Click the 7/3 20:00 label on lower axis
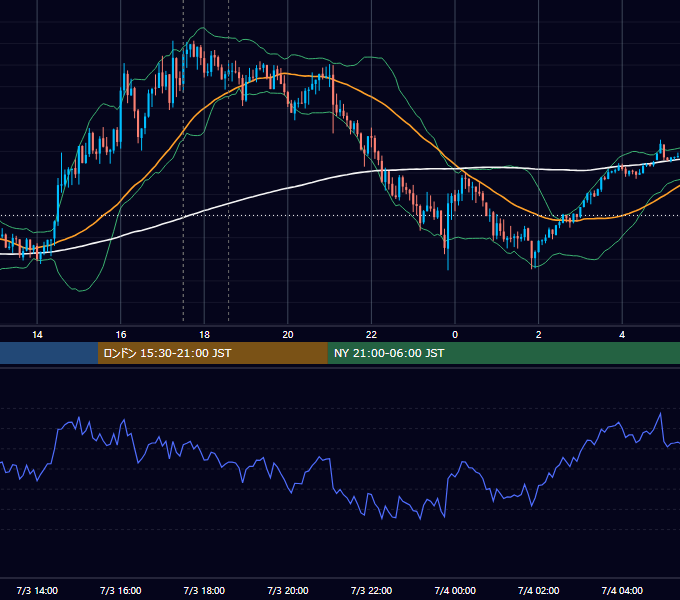The width and height of the screenshot is (680, 600). [288, 590]
